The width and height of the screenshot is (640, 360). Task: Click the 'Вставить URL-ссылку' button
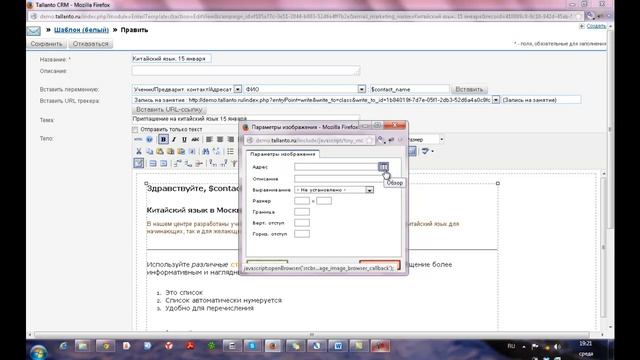[x=169, y=109]
